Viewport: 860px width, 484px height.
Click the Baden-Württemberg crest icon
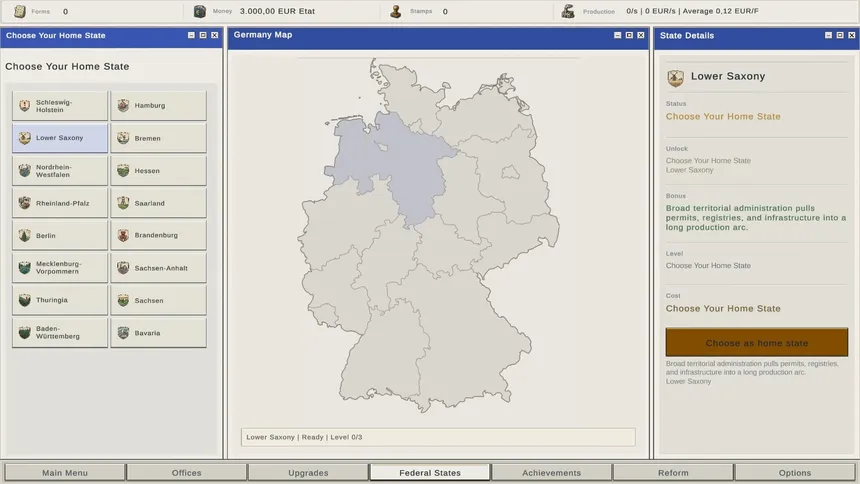25,332
